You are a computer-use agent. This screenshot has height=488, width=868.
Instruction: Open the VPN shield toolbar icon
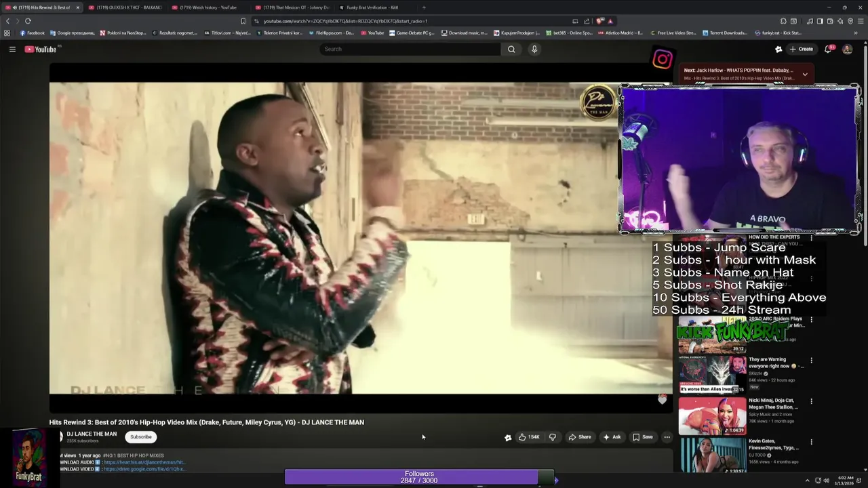pyautogui.click(x=850, y=21)
